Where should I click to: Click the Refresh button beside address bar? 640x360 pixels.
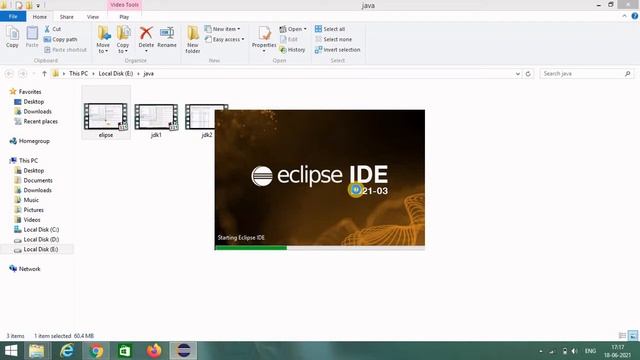pyautogui.click(x=528, y=73)
